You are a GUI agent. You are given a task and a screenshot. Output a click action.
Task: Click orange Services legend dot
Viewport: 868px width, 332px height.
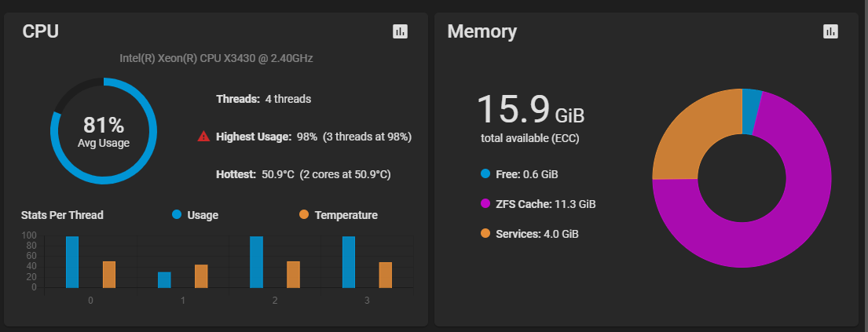click(x=485, y=233)
